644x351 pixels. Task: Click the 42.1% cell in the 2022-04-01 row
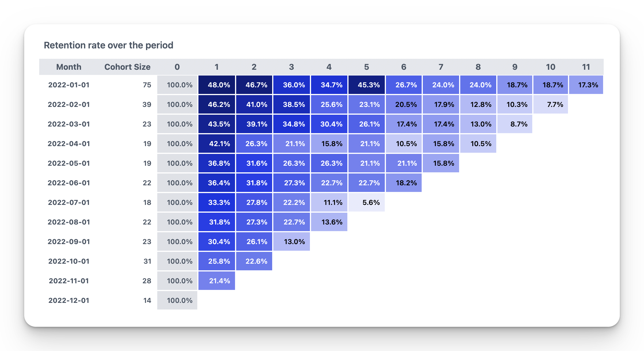217,144
